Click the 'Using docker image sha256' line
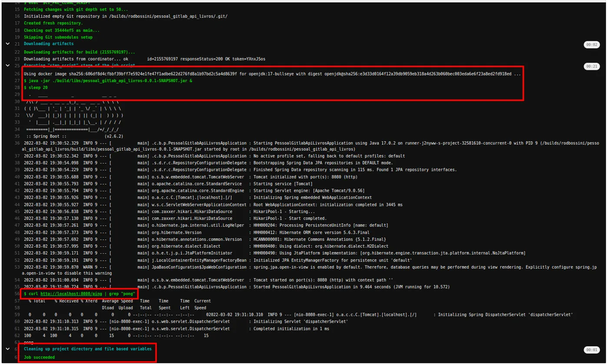Screen dimensions: 608x364 coord(272,74)
